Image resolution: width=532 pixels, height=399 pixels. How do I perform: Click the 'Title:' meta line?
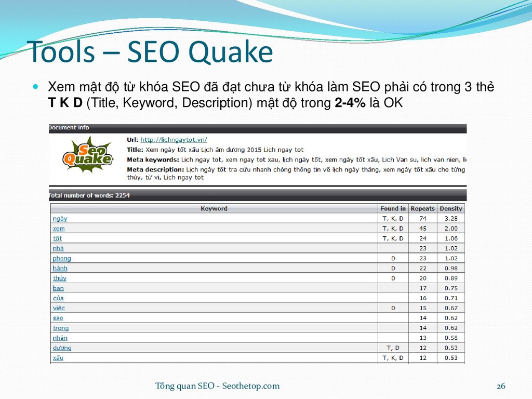pos(215,150)
